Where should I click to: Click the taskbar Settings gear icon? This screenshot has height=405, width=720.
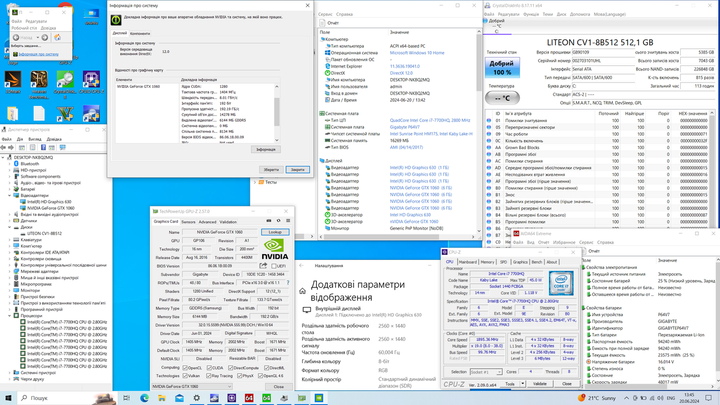click(x=197, y=398)
